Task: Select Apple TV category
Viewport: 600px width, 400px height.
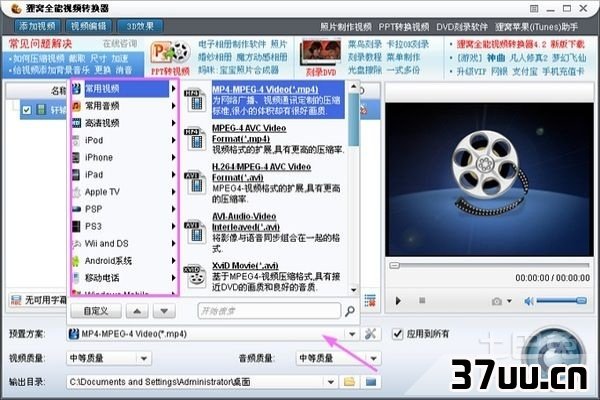Action: click(120, 192)
